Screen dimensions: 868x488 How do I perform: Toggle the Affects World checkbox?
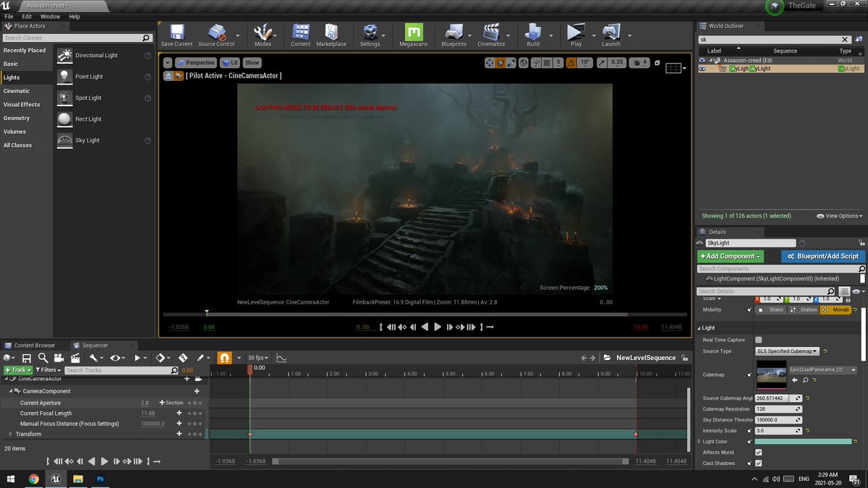point(758,453)
